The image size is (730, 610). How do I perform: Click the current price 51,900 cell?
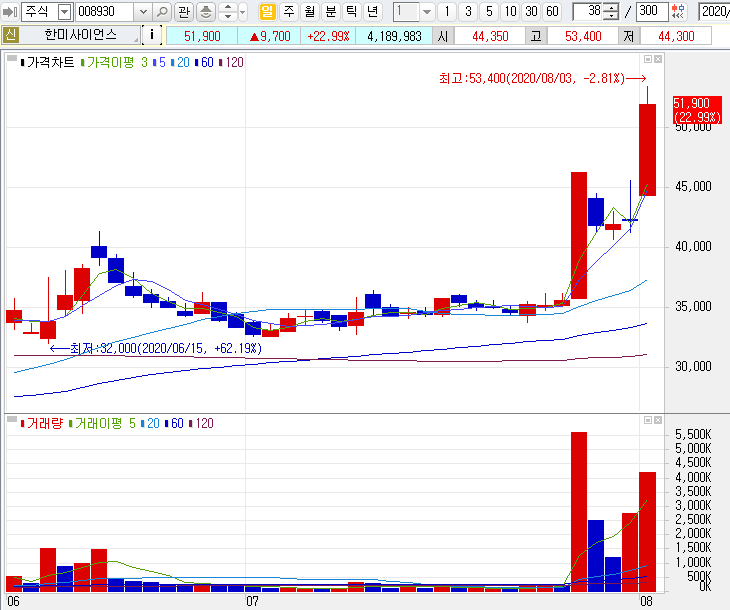(202, 36)
